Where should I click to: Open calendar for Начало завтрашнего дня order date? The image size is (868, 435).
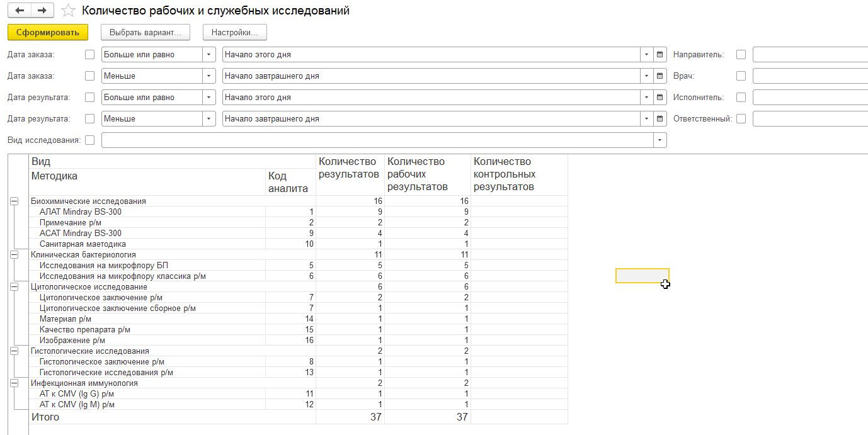(660, 76)
